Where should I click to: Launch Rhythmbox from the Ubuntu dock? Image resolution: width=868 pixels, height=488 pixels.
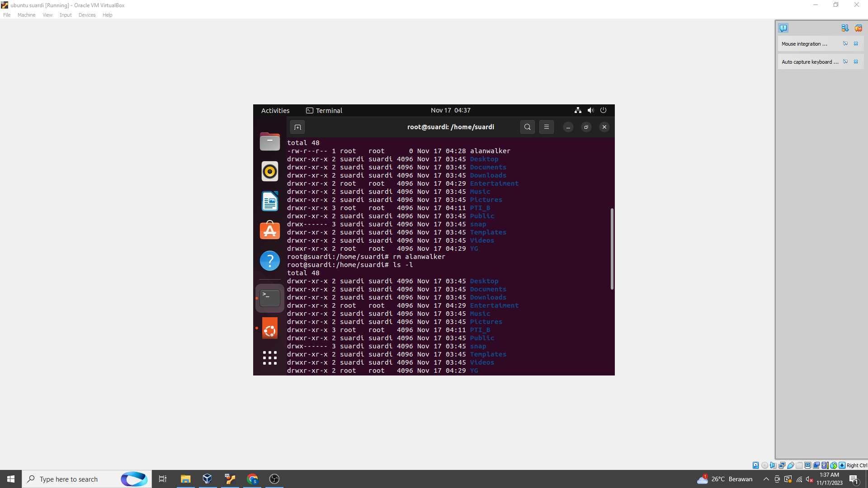point(270,171)
